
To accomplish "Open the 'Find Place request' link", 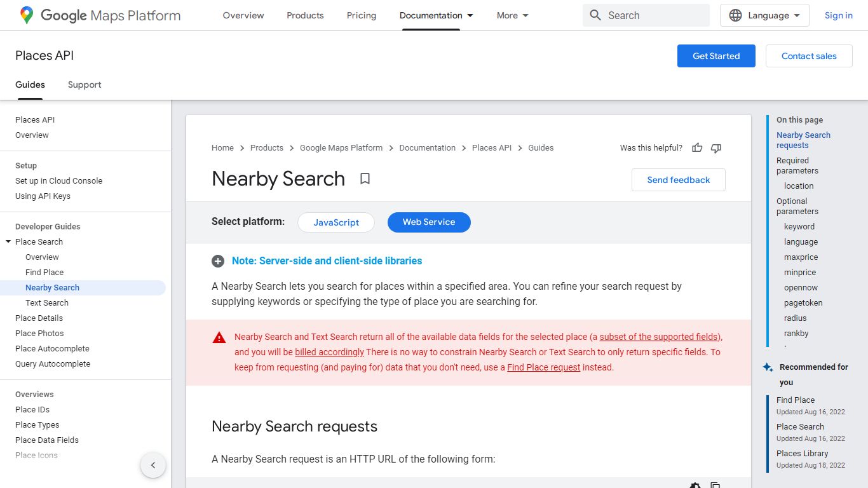I will [x=543, y=367].
